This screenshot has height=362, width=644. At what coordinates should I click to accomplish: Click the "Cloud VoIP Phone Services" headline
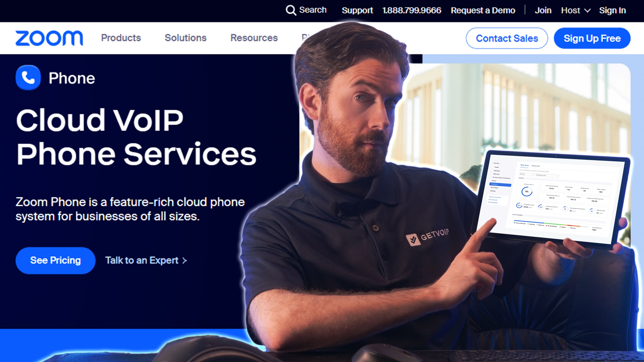tap(136, 137)
